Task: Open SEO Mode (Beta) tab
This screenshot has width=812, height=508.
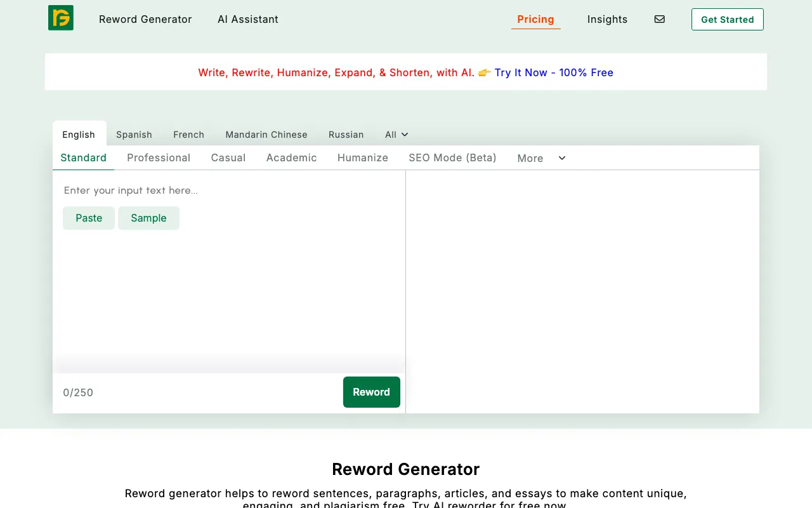Action: [x=452, y=157]
